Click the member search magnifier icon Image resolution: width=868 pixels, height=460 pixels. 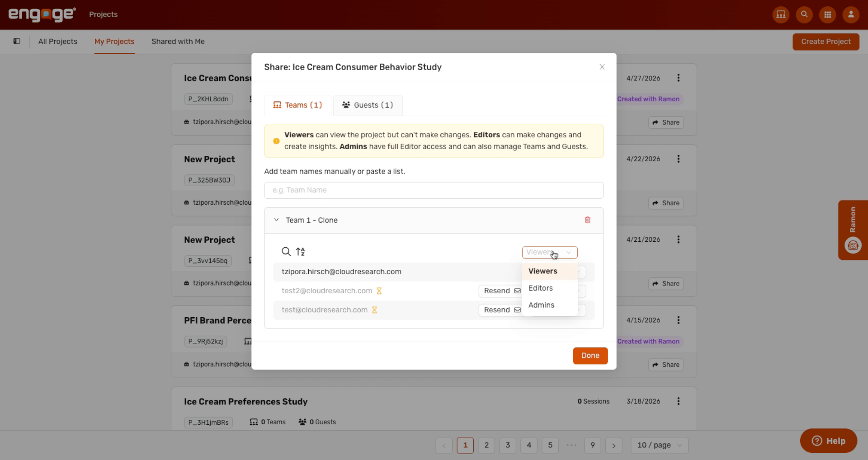click(286, 252)
